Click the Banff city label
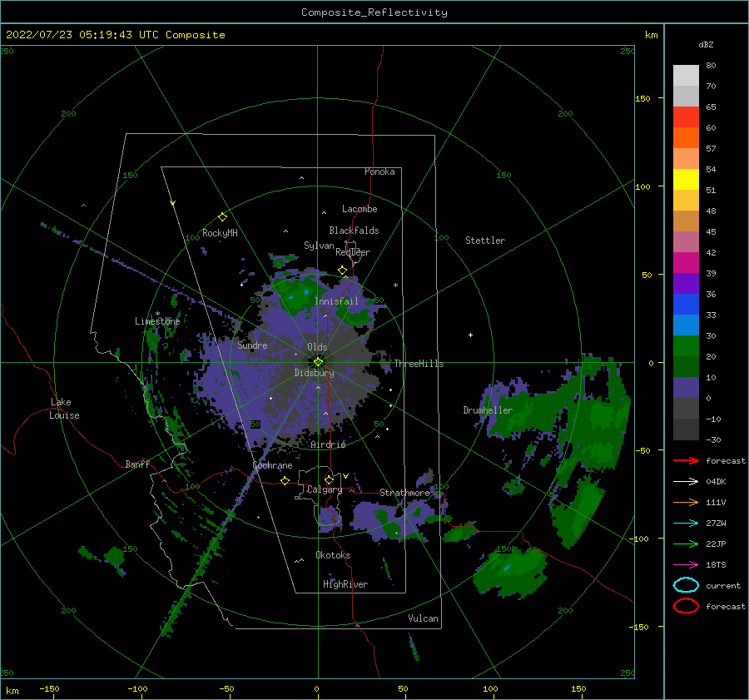The height and width of the screenshot is (700, 749). (137, 464)
